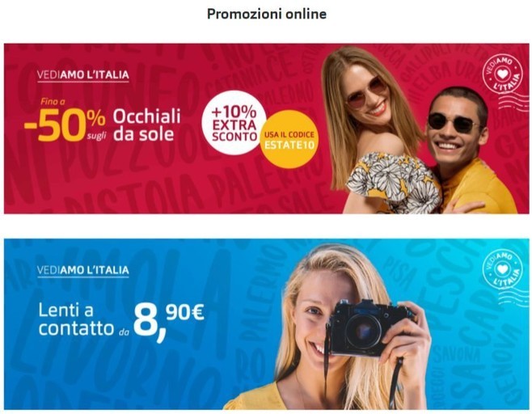The width and height of the screenshot is (532, 414).
Task: Open the Occhiali da sole promotion text
Action: (x=146, y=125)
